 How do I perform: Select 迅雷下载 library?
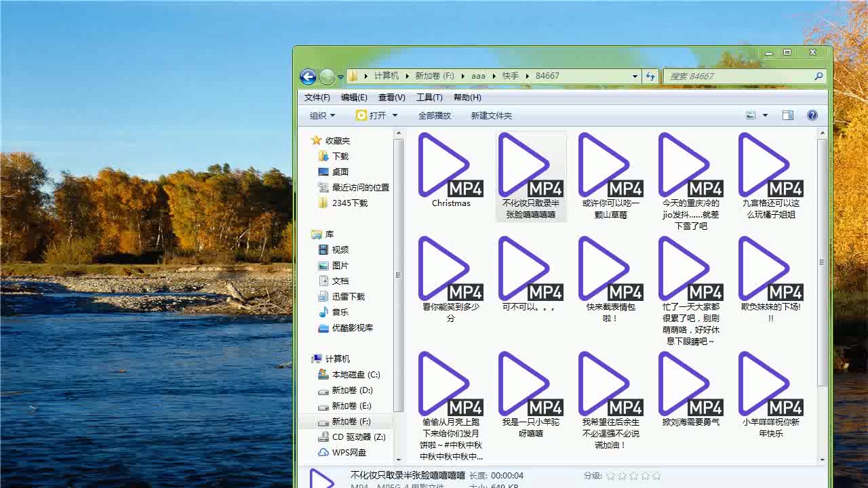point(341,296)
